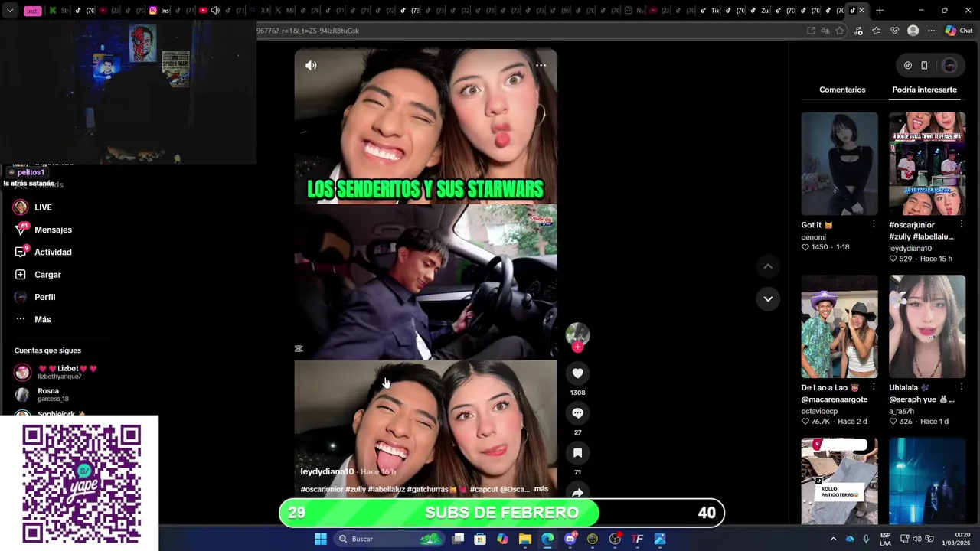Mute the TikTok video sound
980x551 pixels.
click(311, 66)
